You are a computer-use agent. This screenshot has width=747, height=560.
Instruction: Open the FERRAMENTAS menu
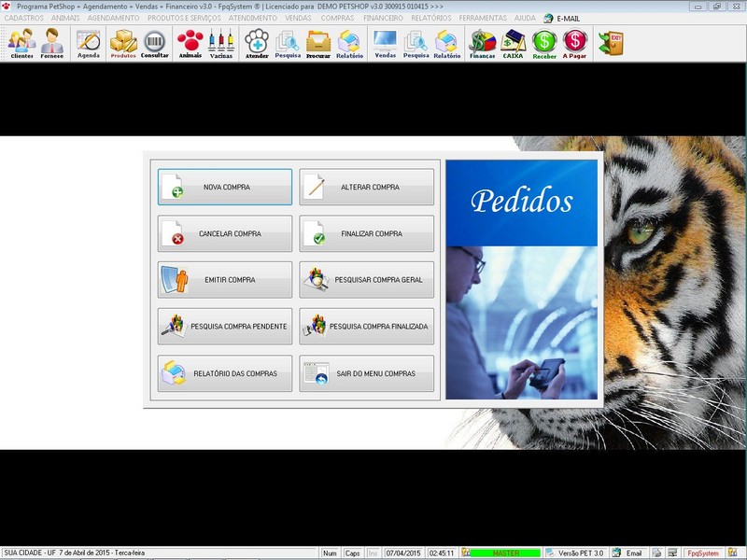pyautogui.click(x=483, y=18)
